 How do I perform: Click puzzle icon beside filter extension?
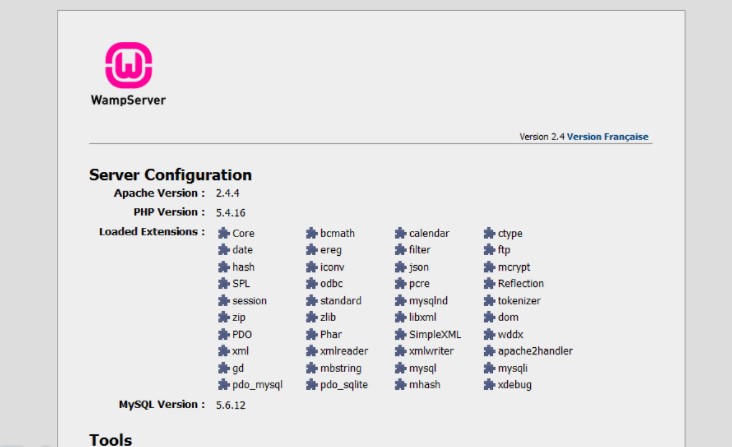(400, 250)
